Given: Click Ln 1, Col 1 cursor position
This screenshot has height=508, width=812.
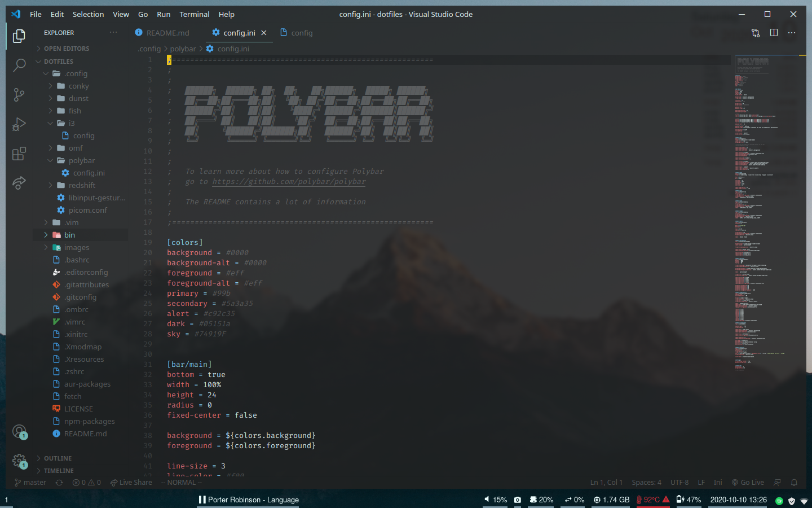Looking at the screenshot, I should (x=606, y=483).
